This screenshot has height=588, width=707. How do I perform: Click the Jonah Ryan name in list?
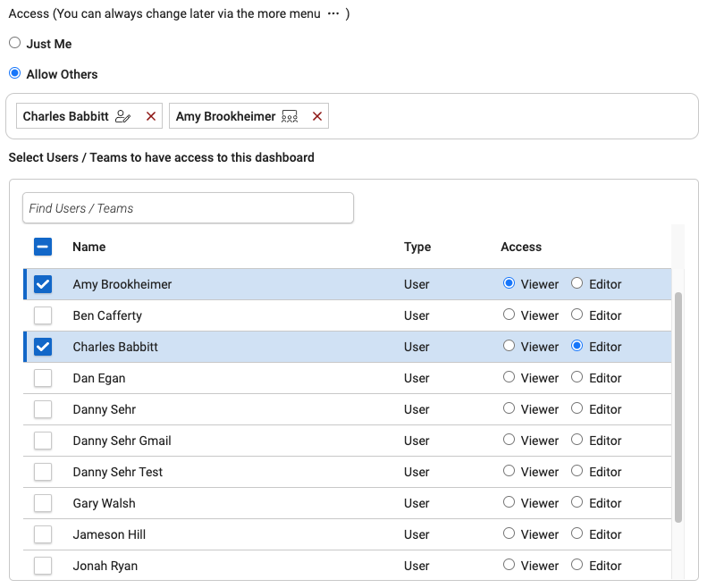pos(105,566)
